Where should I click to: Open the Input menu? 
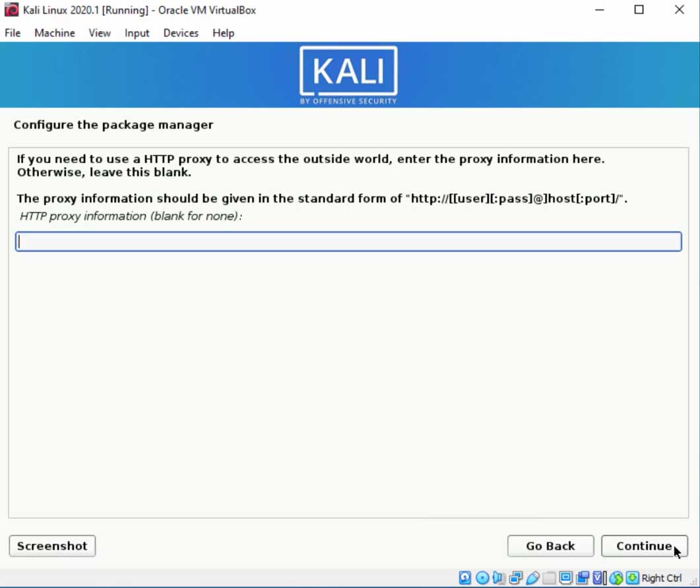tap(137, 33)
